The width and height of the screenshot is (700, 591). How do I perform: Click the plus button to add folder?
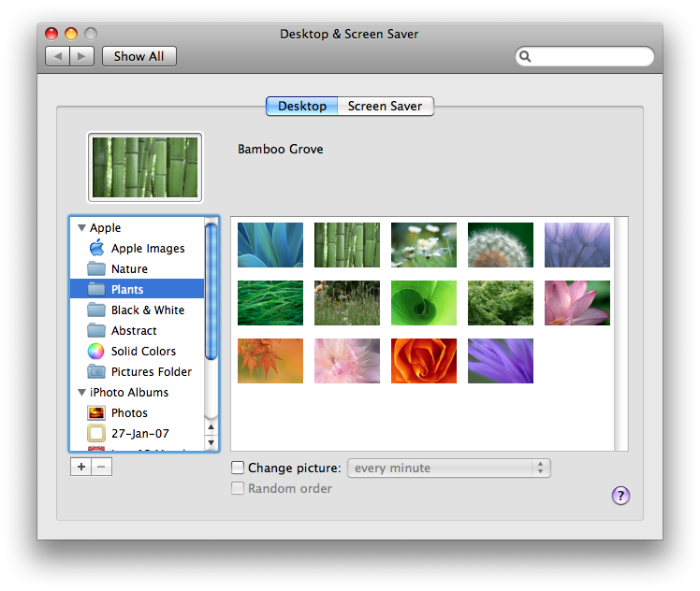pyautogui.click(x=80, y=467)
